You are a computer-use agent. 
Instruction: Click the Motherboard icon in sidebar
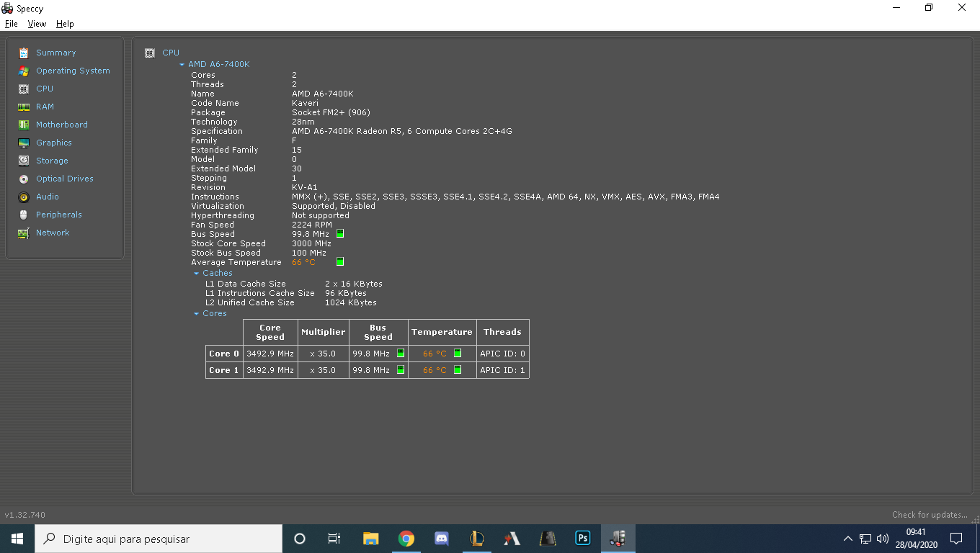pos(24,125)
